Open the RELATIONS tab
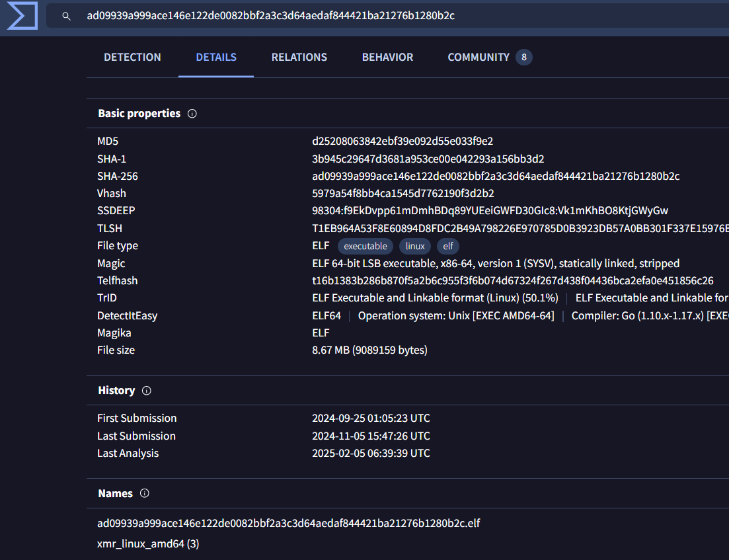Viewport: 729px width, 560px height. point(299,58)
